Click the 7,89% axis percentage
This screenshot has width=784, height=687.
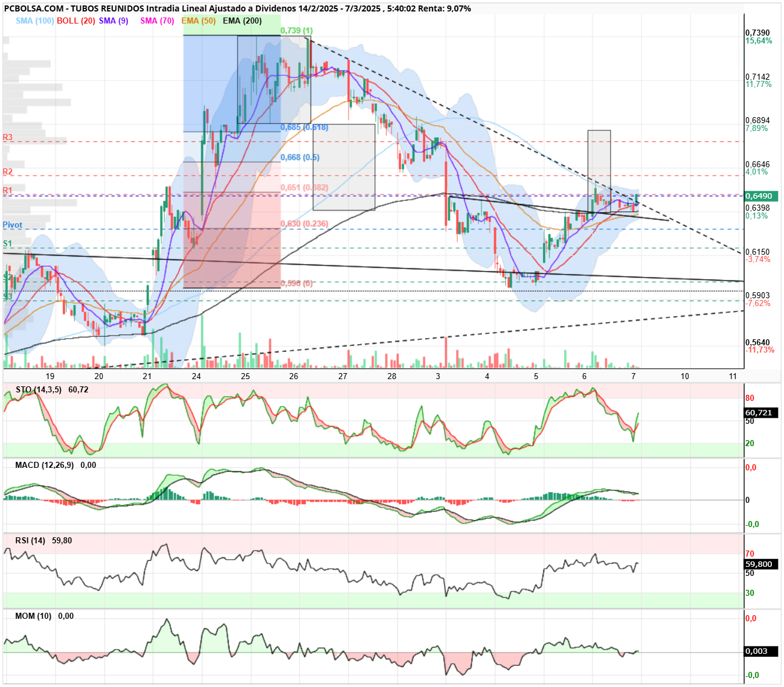point(757,129)
